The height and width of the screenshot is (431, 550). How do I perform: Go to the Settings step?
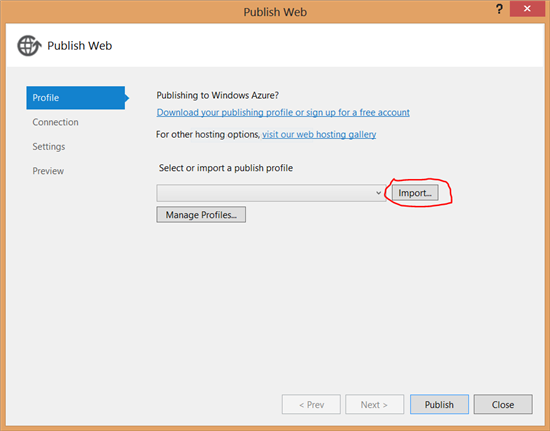click(x=49, y=147)
